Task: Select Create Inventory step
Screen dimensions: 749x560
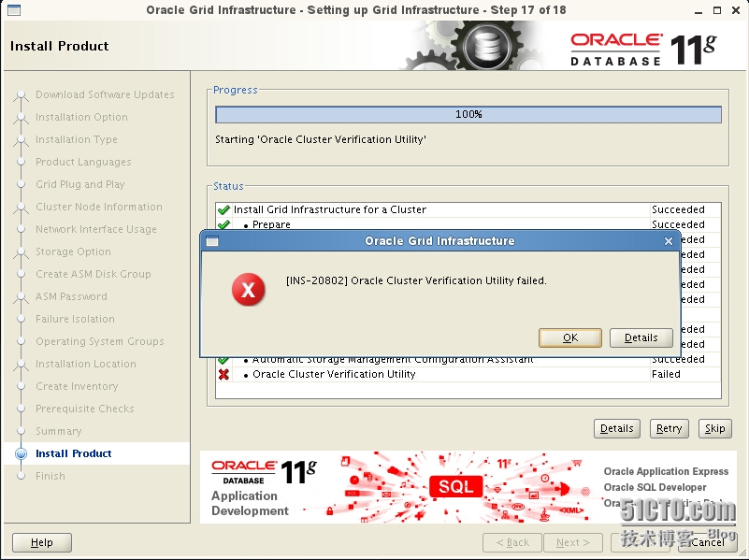Action: coord(77,386)
